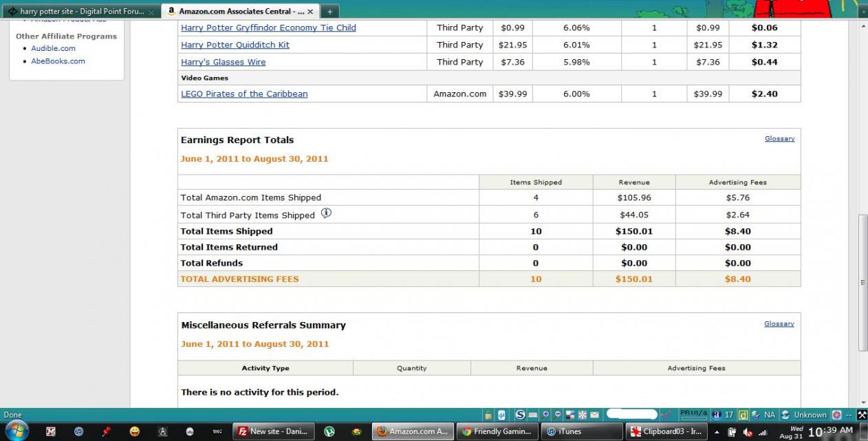This screenshot has height=441, width=868.
Task: Click the mail envelope icon in status bar
Action: (x=594, y=415)
